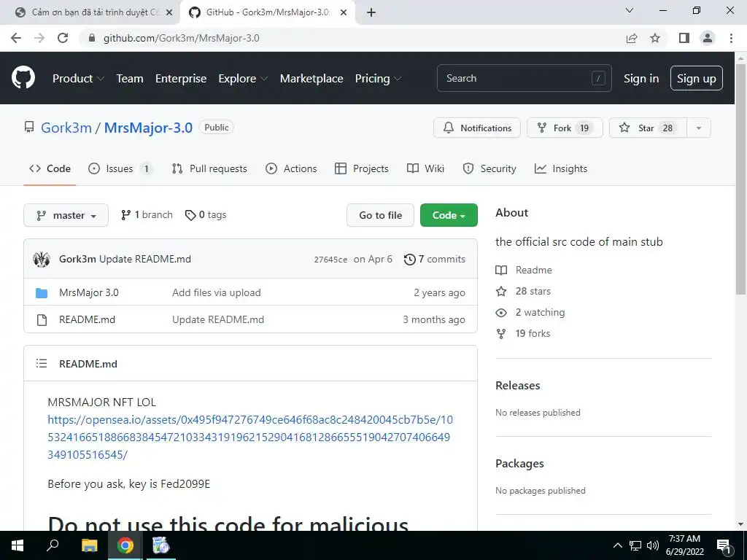Open a new browser tab with plus icon

coord(371,12)
